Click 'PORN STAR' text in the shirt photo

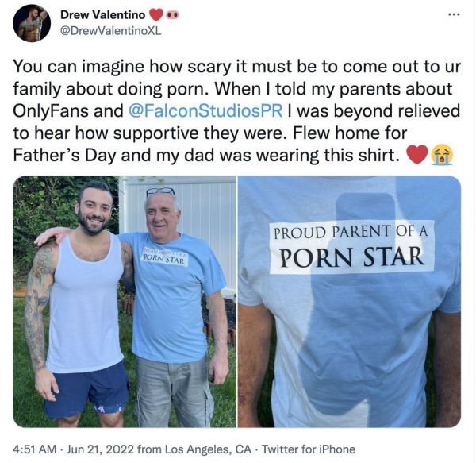pos(351,257)
